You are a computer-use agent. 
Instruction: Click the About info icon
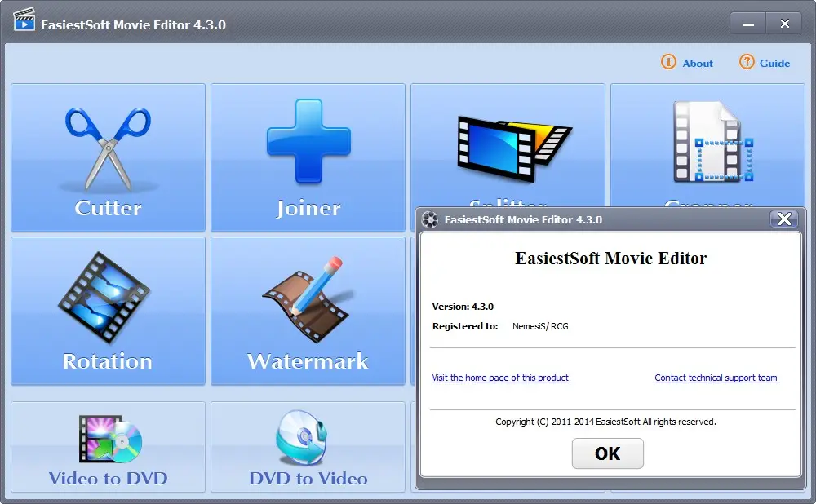[x=668, y=62]
